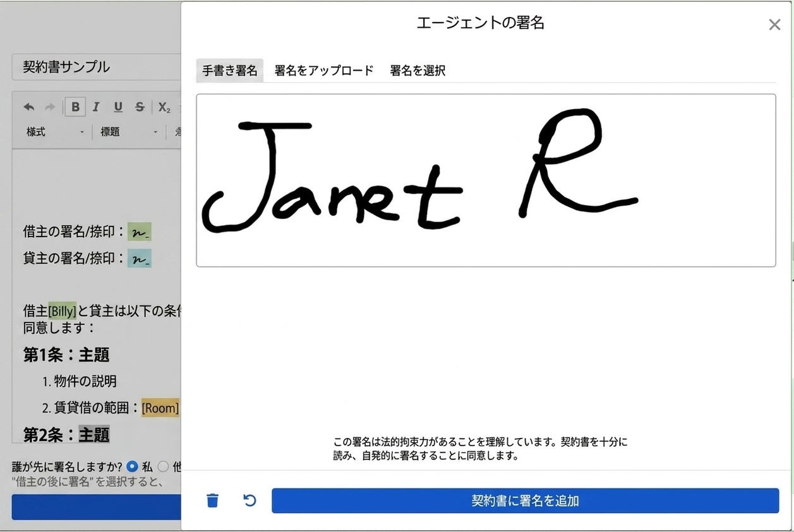Click the 借主の署名/捺印 label

tap(74, 232)
